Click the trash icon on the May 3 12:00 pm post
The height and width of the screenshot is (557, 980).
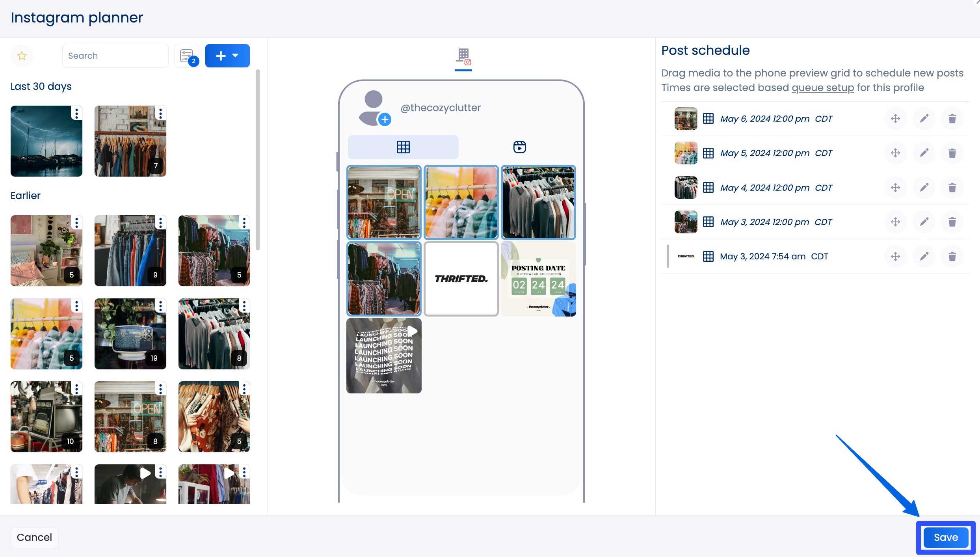[x=952, y=222]
